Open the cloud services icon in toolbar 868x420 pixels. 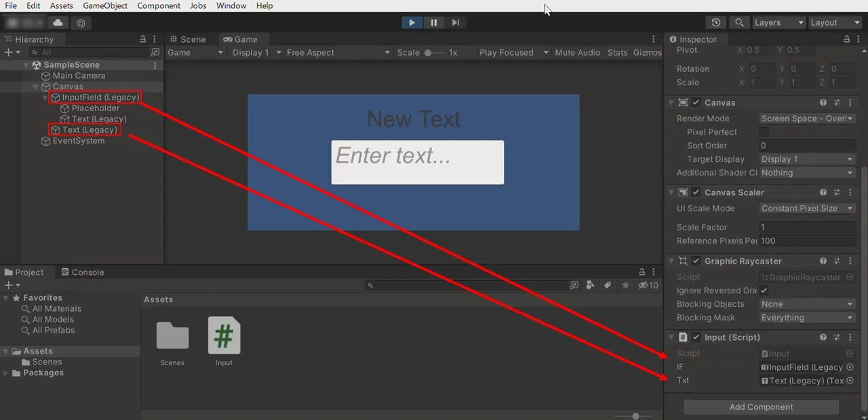58,22
